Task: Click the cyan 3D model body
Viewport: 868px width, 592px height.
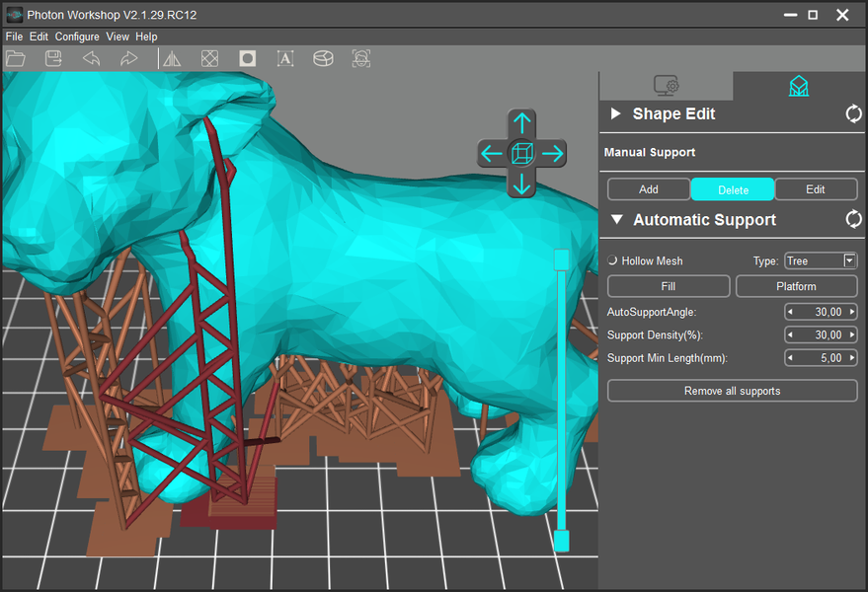Action: pos(387,265)
